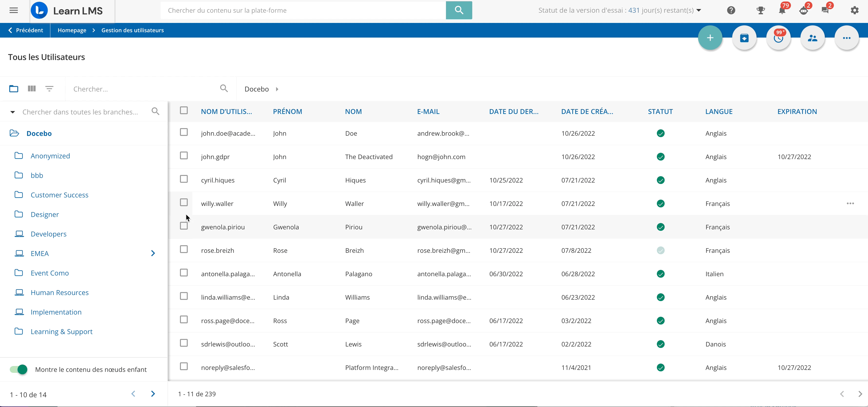Image resolution: width=868 pixels, height=407 pixels.
Task: Click status checkmark for john.doe row
Action: click(661, 133)
